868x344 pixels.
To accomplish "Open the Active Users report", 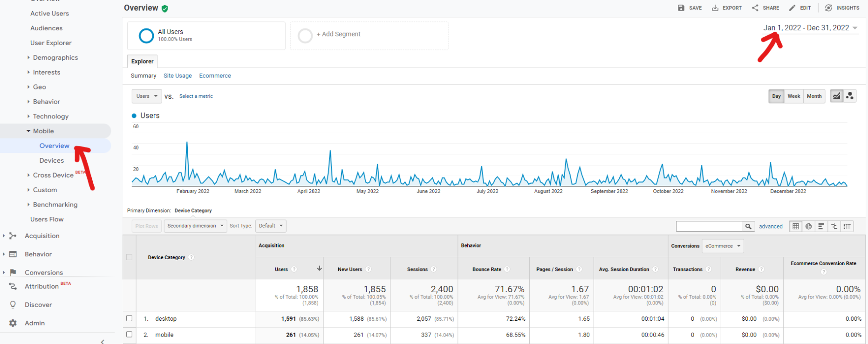I will 49,14.
